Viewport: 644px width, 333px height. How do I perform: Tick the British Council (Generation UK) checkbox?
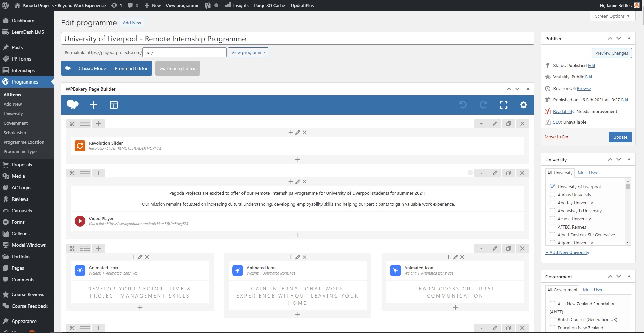tap(552, 319)
